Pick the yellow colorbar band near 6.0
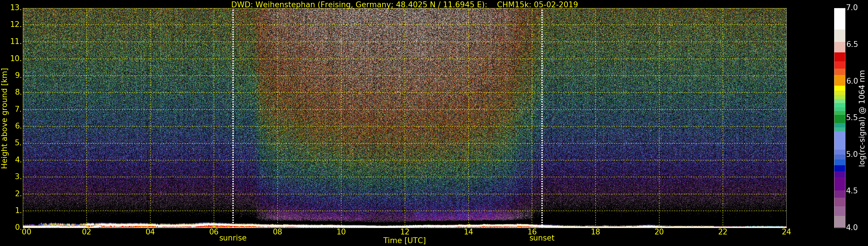This screenshot has width=868, height=246. pyautogui.click(x=839, y=88)
